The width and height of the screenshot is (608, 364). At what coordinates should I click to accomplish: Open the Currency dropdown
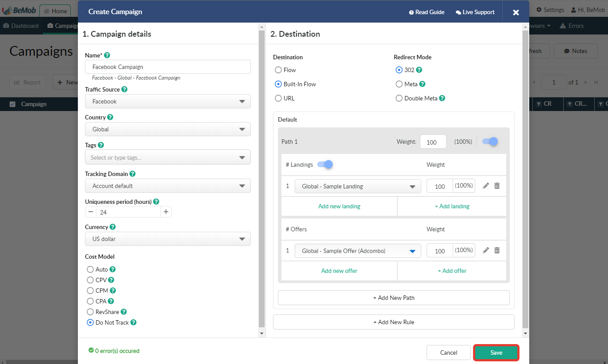point(168,239)
